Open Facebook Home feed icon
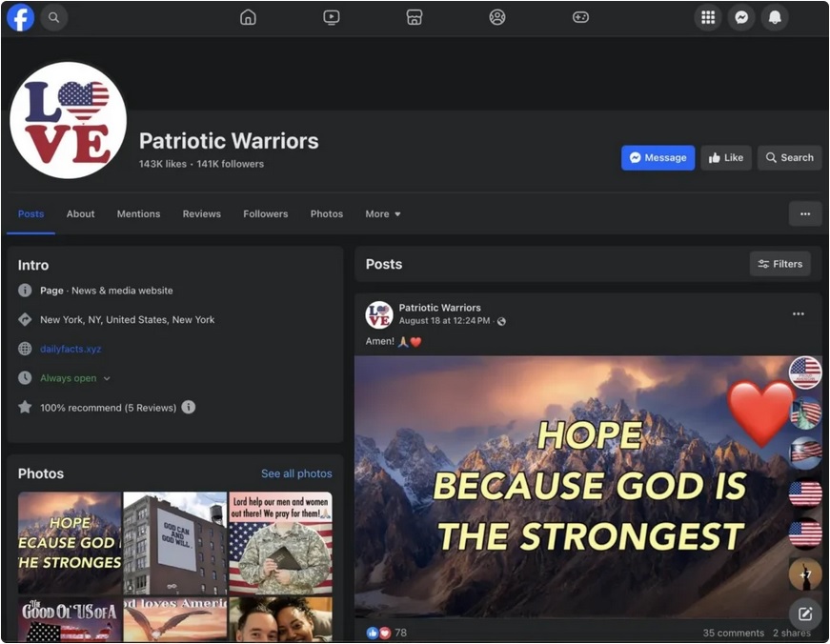Viewport: 830px width, 644px height. click(248, 17)
